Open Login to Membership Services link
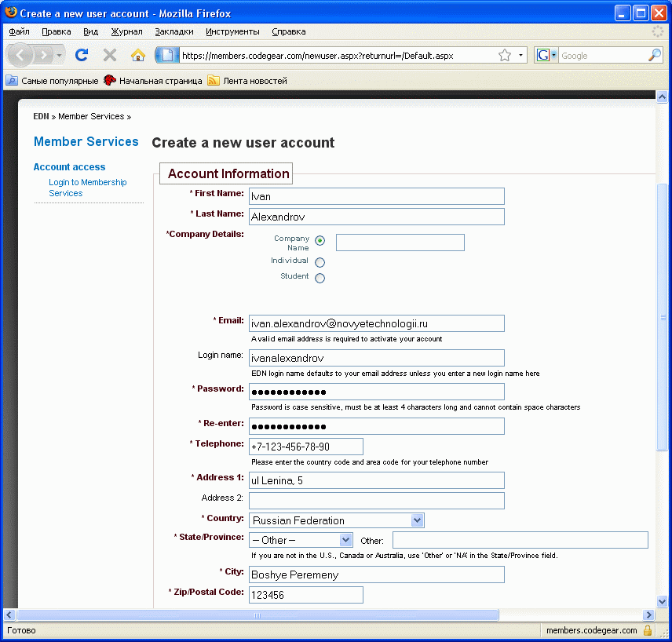672x642 pixels. pos(87,188)
